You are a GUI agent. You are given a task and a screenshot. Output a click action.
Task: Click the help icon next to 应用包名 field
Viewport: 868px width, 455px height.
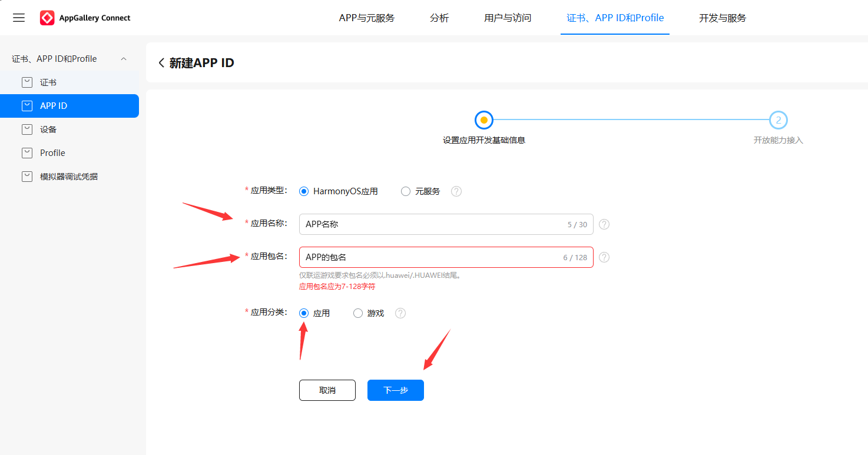coord(604,257)
